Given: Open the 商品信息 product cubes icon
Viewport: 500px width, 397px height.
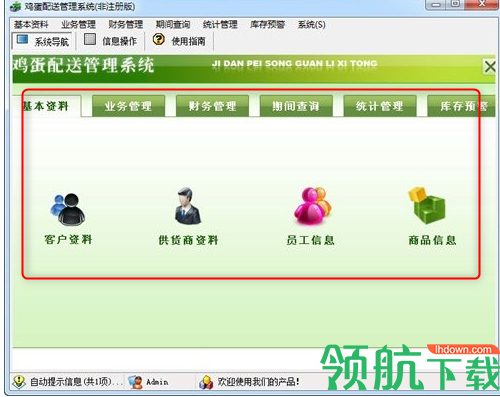Looking at the screenshot, I should (427, 205).
